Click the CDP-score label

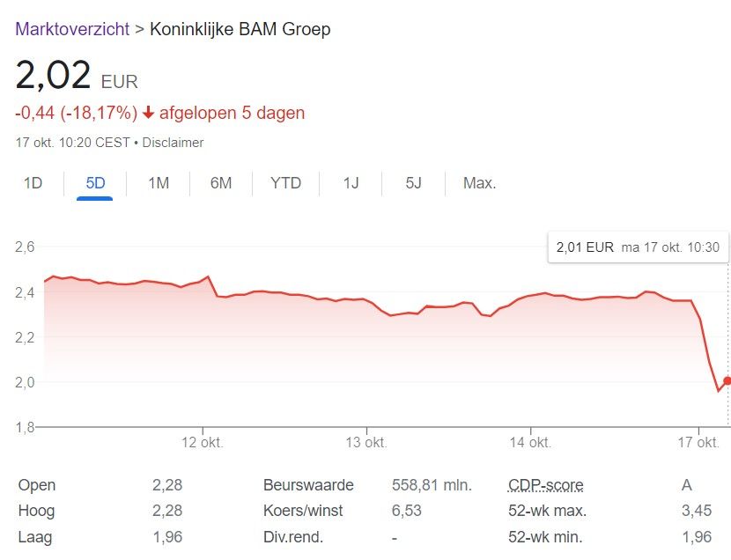(x=546, y=485)
